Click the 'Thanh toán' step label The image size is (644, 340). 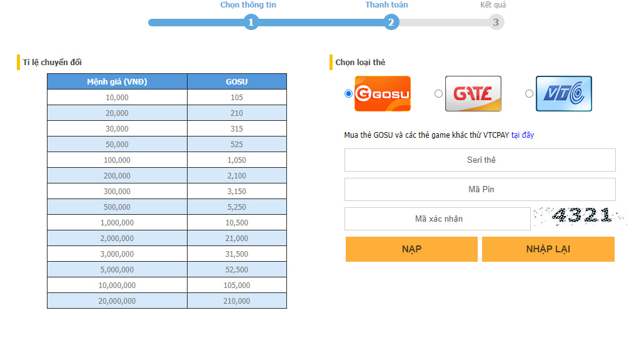click(x=386, y=5)
